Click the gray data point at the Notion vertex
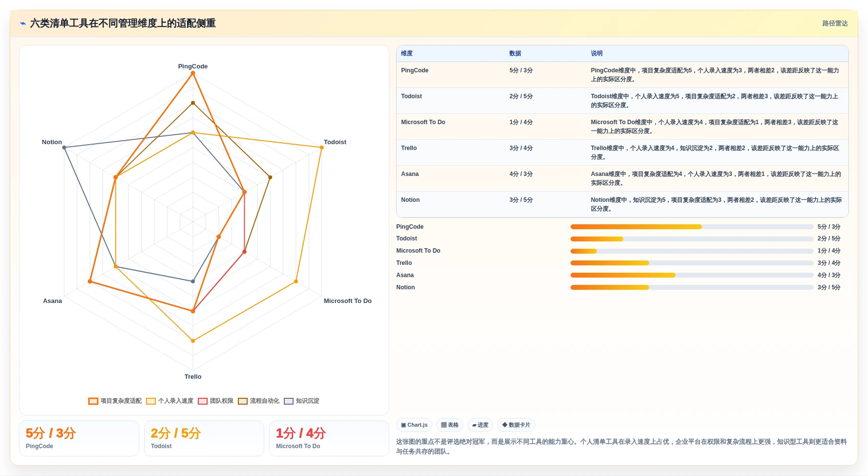The image size is (868, 476). click(x=64, y=148)
